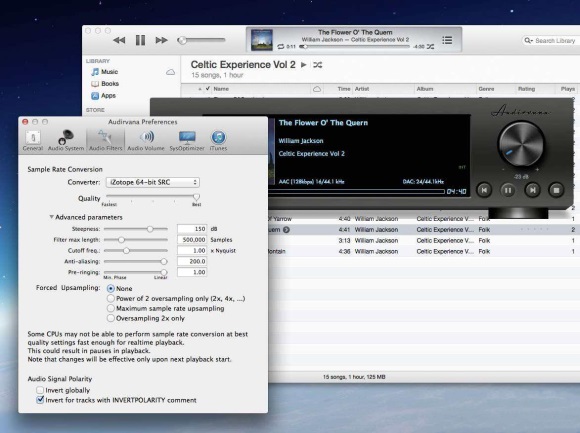The width and height of the screenshot is (580, 433).
Task: Select the Audio Filters preferences tab
Action: 105,141
